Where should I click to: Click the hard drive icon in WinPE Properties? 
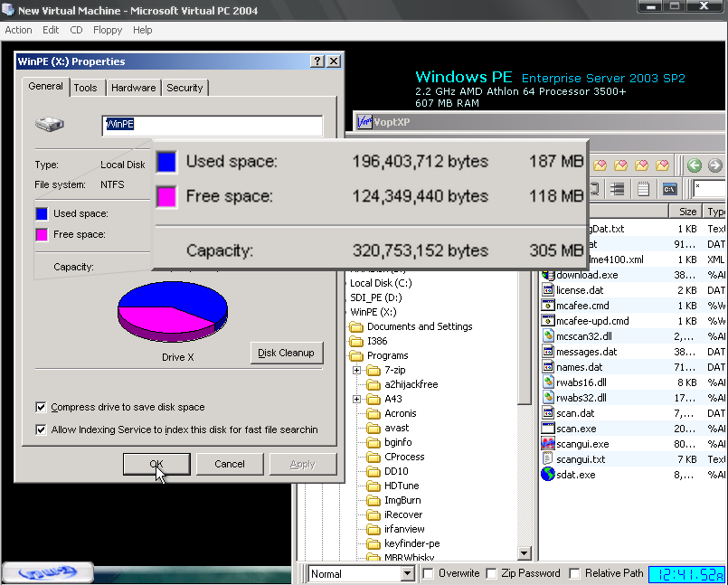(x=49, y=124)
